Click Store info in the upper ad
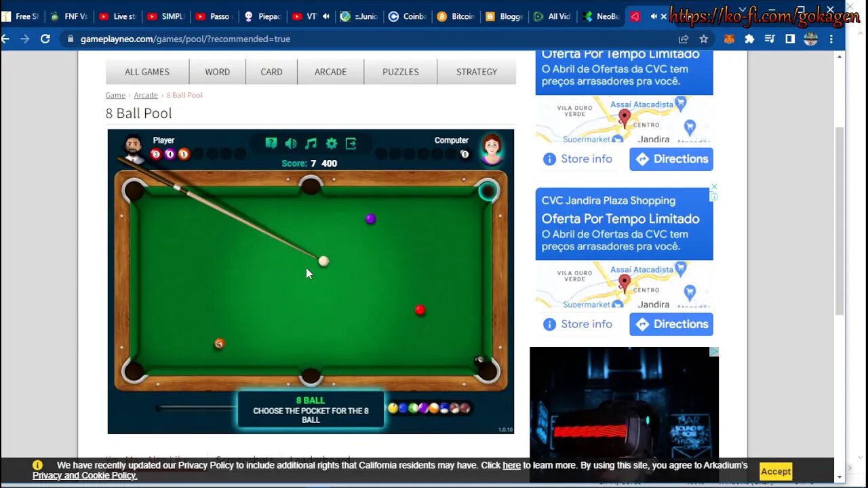 [578, 159]
